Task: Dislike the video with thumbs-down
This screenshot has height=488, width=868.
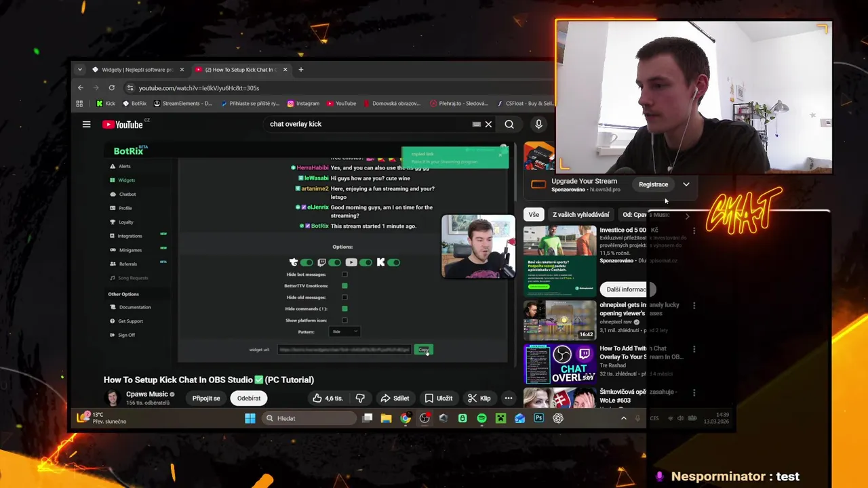Action: pos(360,398)
